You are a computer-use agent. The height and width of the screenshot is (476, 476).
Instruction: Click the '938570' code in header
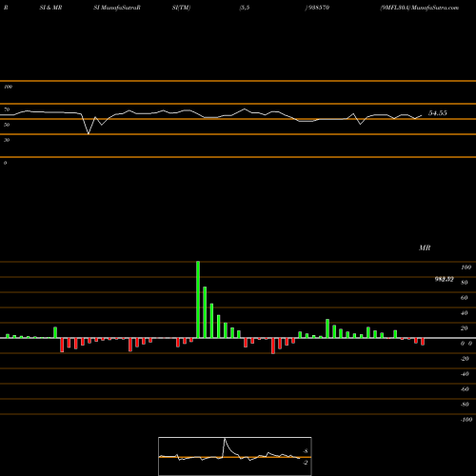pyautogui.click(x=318, y=8)
